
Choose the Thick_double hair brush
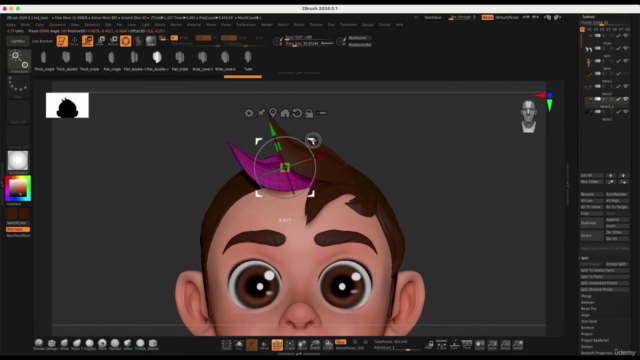[67, 61]
